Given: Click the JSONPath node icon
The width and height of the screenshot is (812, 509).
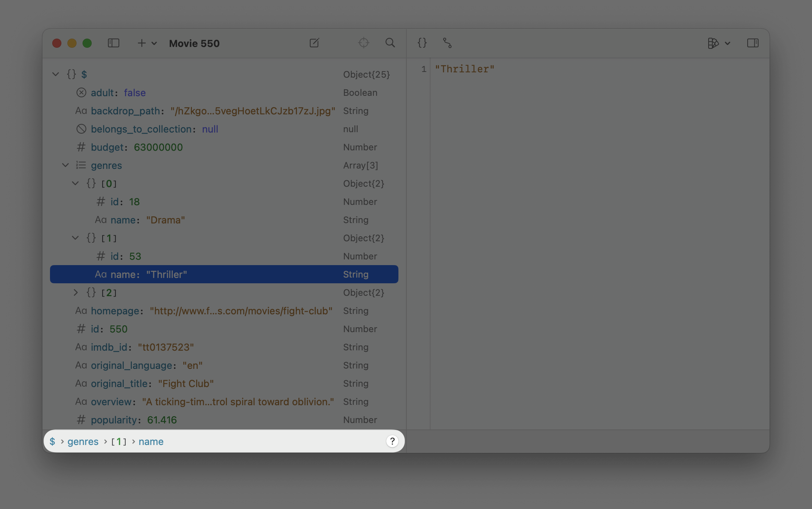Looking at the screenshot, I should pyautogui.click(x=448, y=43).
